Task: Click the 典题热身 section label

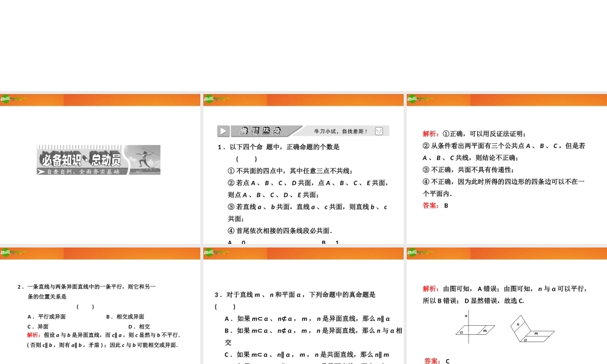Action: [x=260, y=131]
